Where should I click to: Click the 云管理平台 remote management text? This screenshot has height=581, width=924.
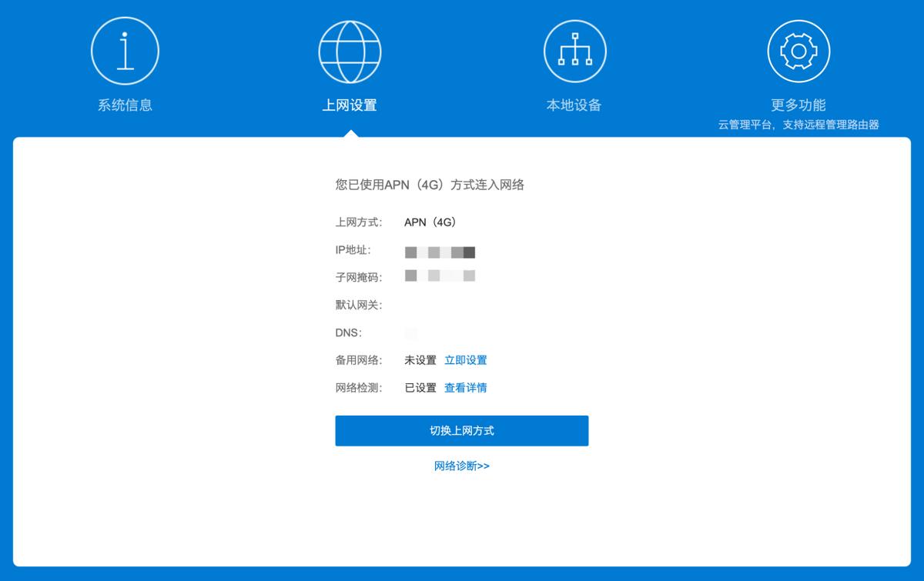(798, 124)
